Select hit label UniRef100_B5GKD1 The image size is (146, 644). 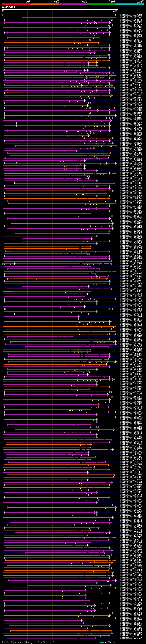coord(131,153)
